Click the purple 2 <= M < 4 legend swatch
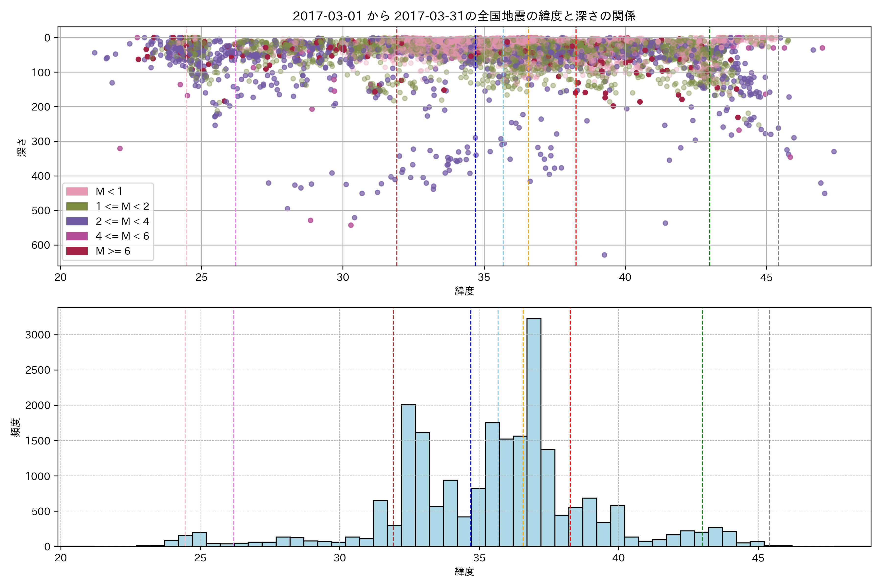The image size is (882, 588). pos(77,221)
